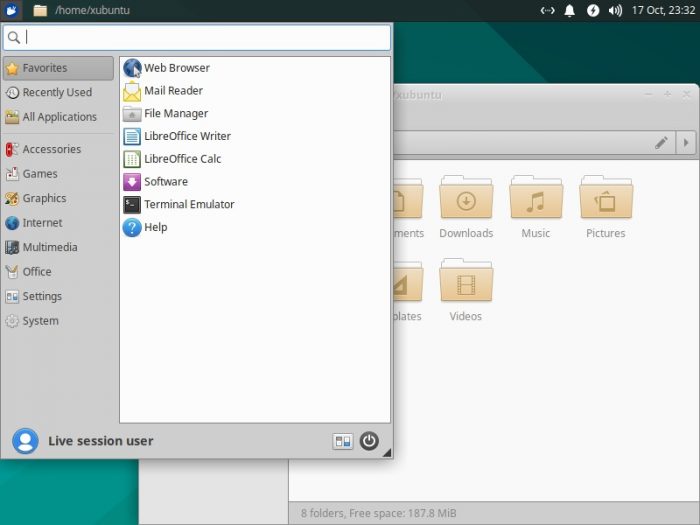
Task: Start the Terminal Emulator
Action: click(x=189, y=204)
